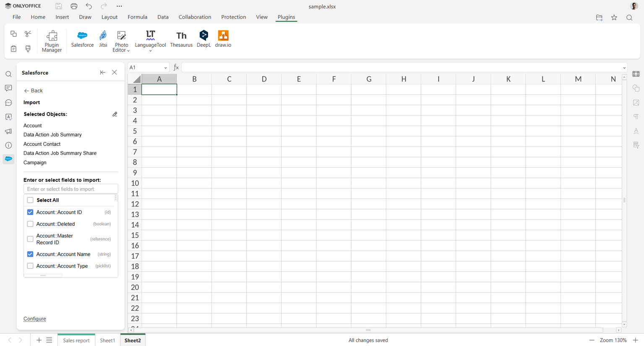Switch to the Home tab

pos(38,17)
